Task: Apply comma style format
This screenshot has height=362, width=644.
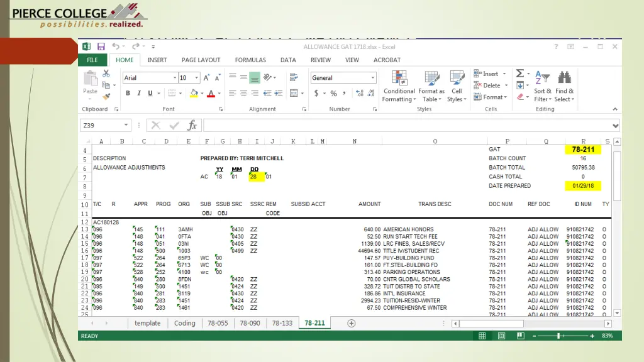Action: click(344, 93)
